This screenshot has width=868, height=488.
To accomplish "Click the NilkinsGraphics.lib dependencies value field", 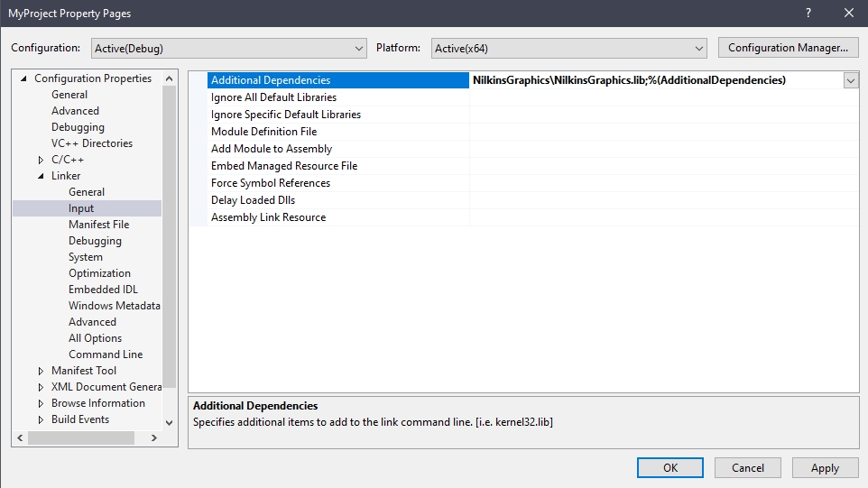I will pos(657,79).
